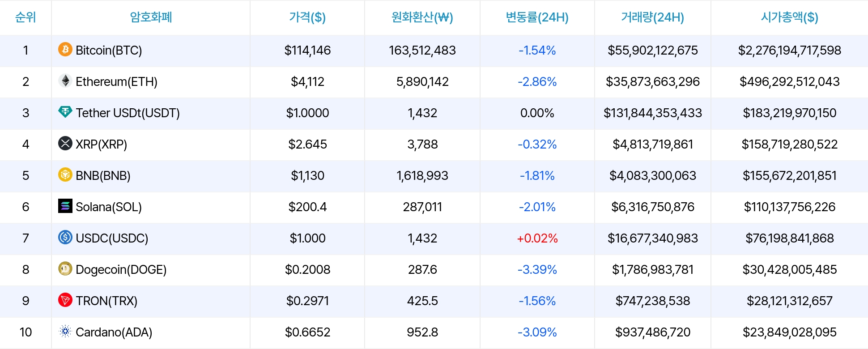Open the Ethereum(ETH) name link
The height and width of the screenshot is (349, 868).
point(116,81)
